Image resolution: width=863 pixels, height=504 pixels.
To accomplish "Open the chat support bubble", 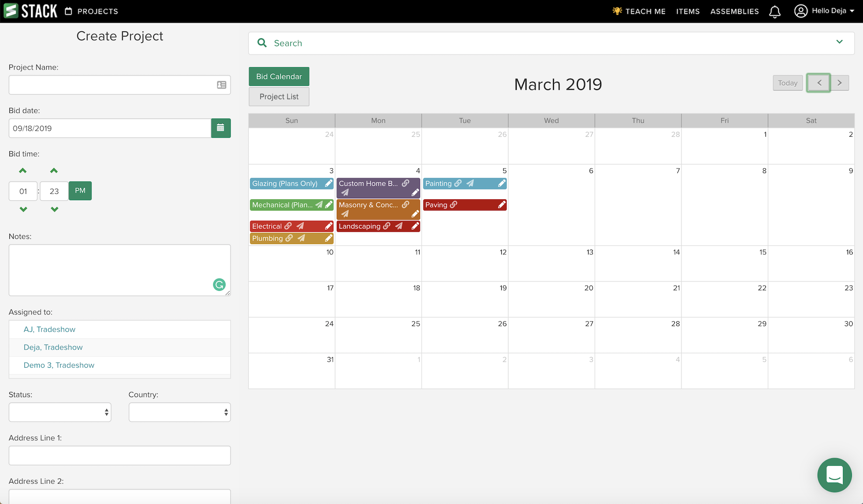I will [x=834, y=475].
